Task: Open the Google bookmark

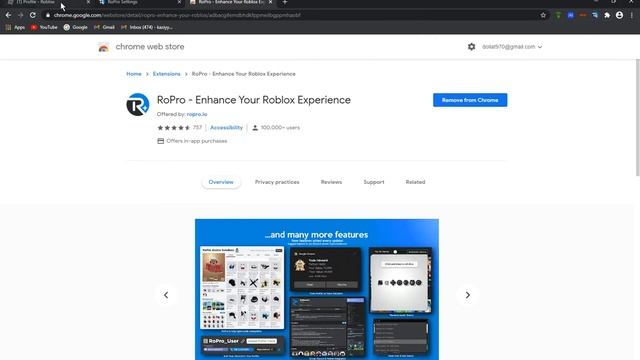Action: pyautogui.click(x=76, y=27)
